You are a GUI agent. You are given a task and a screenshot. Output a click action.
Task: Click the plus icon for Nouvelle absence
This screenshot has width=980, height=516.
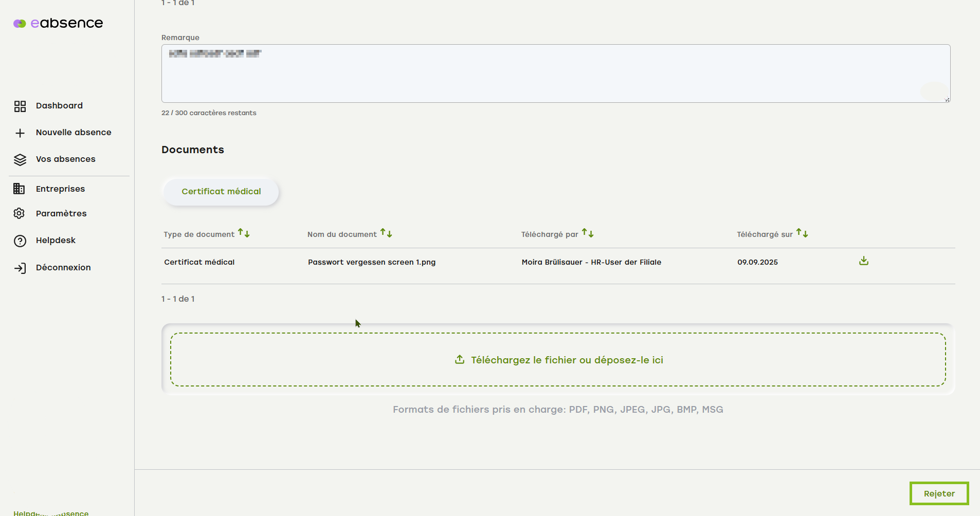point(20,133)
